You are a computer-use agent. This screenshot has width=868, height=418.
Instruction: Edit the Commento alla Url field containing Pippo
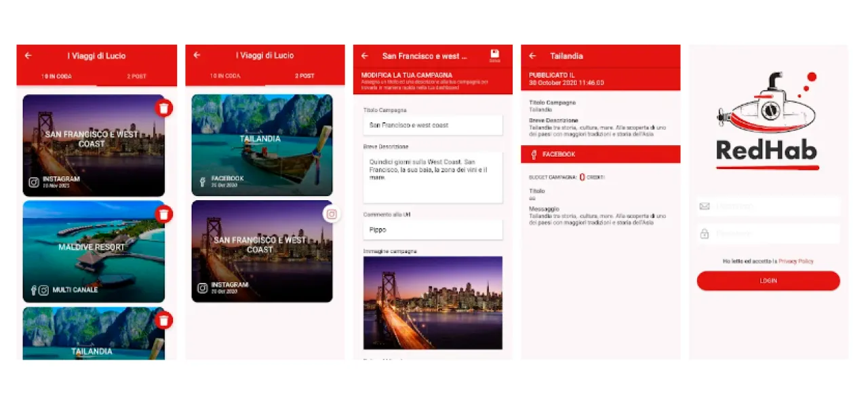[433, 229]
